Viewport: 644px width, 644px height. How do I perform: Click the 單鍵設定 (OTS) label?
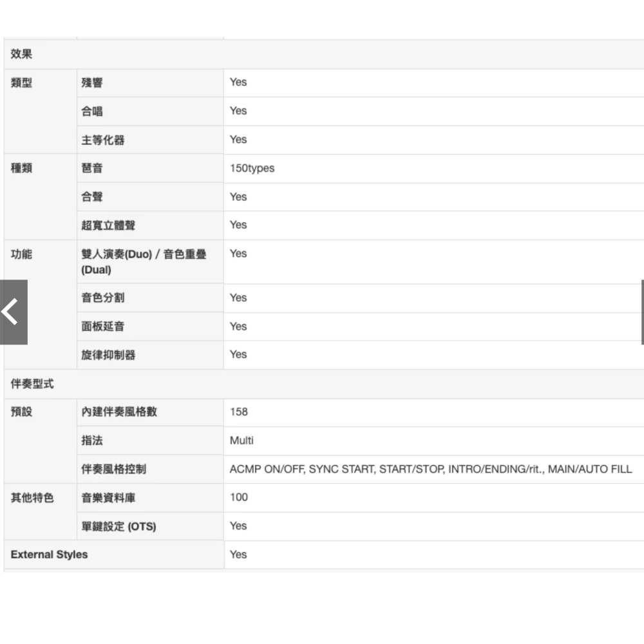point(118,527)
